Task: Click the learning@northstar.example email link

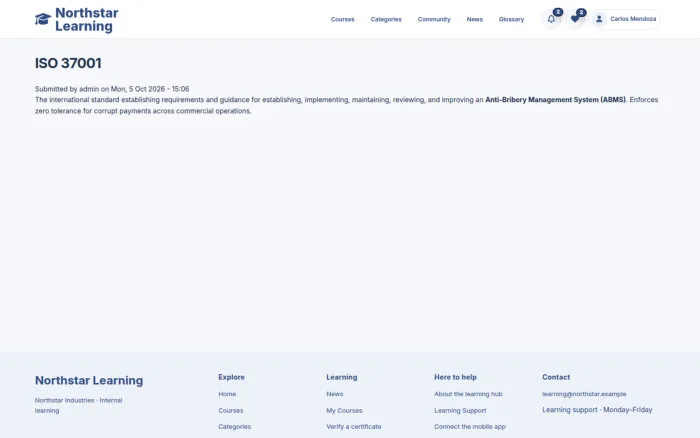Action: 584,394
